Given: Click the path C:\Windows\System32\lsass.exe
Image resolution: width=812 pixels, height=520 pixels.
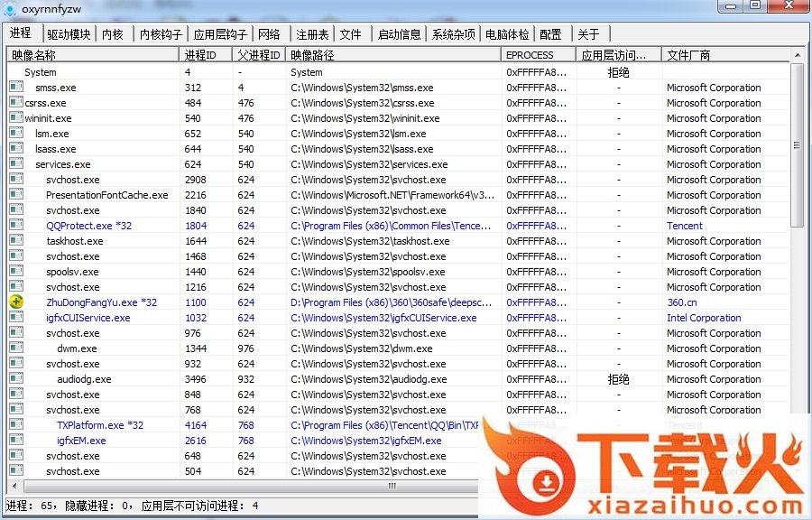Looking at the screenshot, I should pyautogui.click(x=362, y=149).
